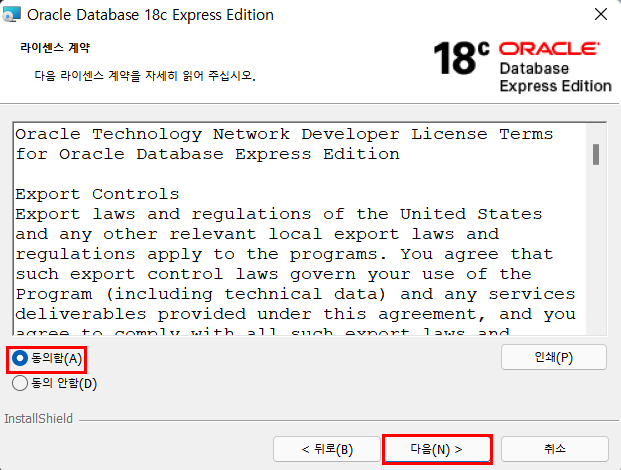This screenshot has height=470, width=621.
Task: Click the 라이센스 계약 heading text
Action: coord(55,48)
